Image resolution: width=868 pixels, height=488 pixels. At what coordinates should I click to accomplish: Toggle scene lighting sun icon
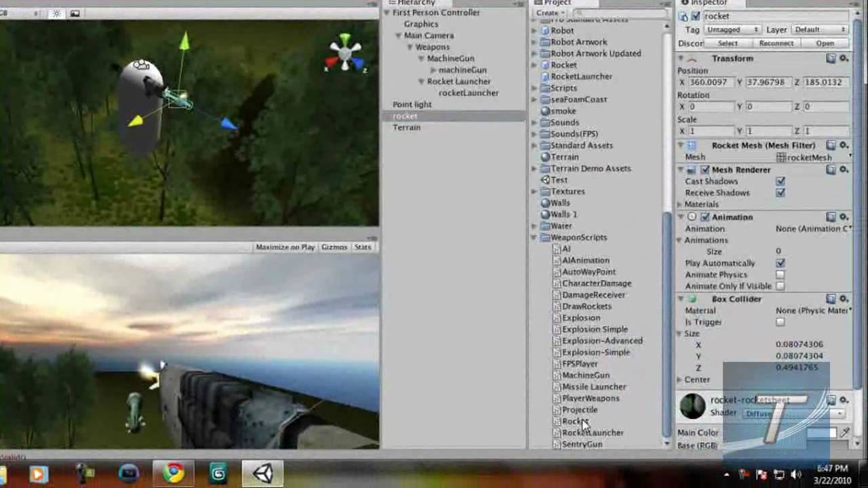coord(57,13)
